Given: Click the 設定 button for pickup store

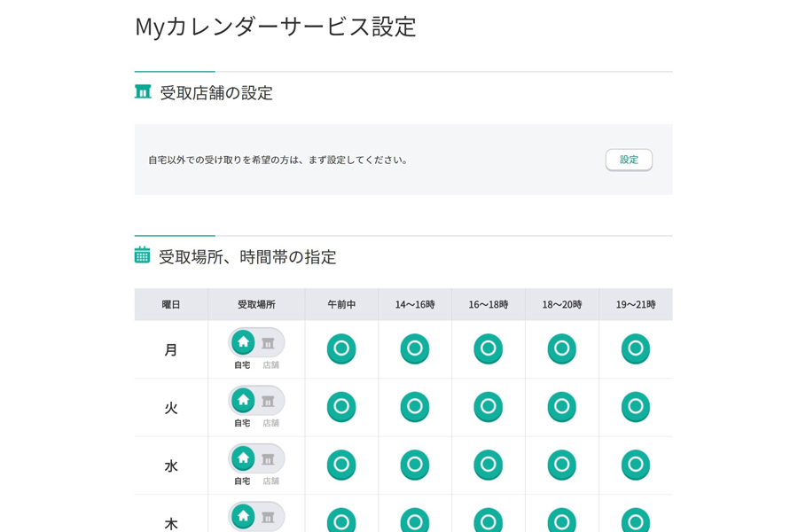Looking at the screenshot, I should pos(629,160).
